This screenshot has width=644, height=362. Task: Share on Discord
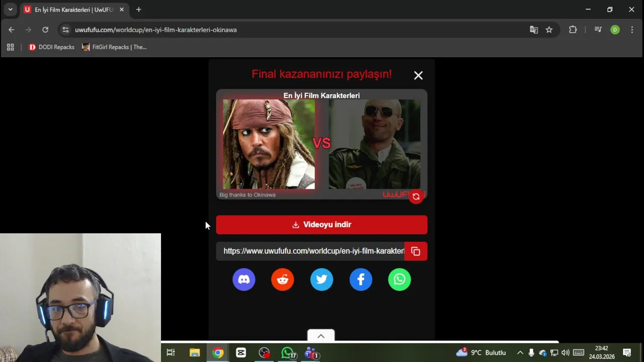pos(244,280)
